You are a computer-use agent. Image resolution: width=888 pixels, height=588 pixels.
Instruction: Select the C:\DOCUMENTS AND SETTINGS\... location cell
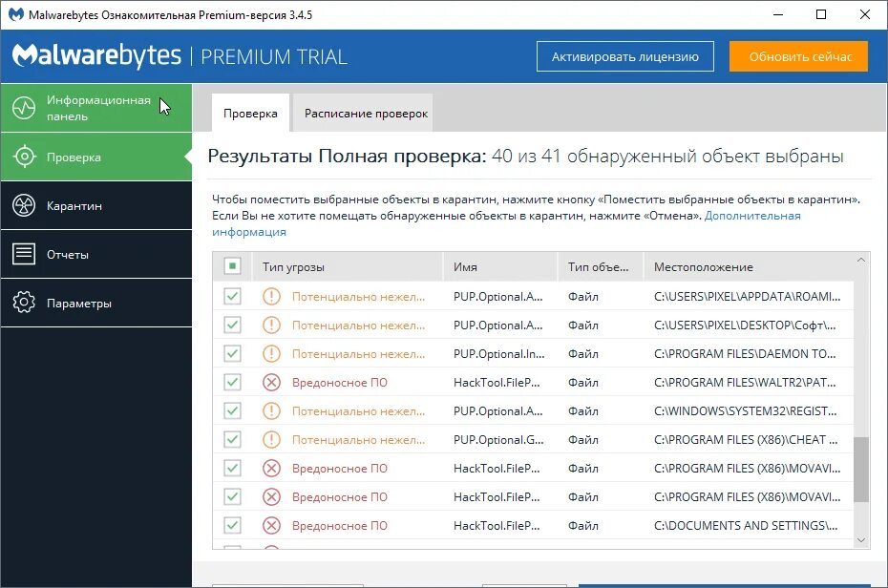(746, 526)
